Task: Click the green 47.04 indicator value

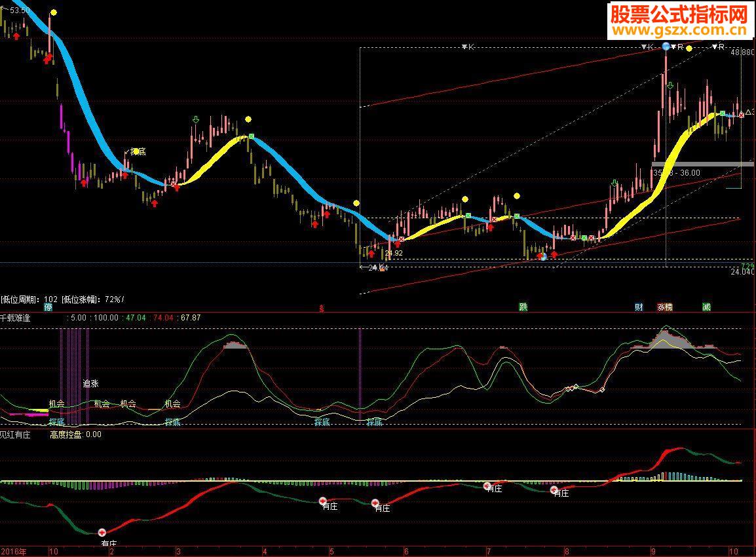Action: click(x=136, y=318)
